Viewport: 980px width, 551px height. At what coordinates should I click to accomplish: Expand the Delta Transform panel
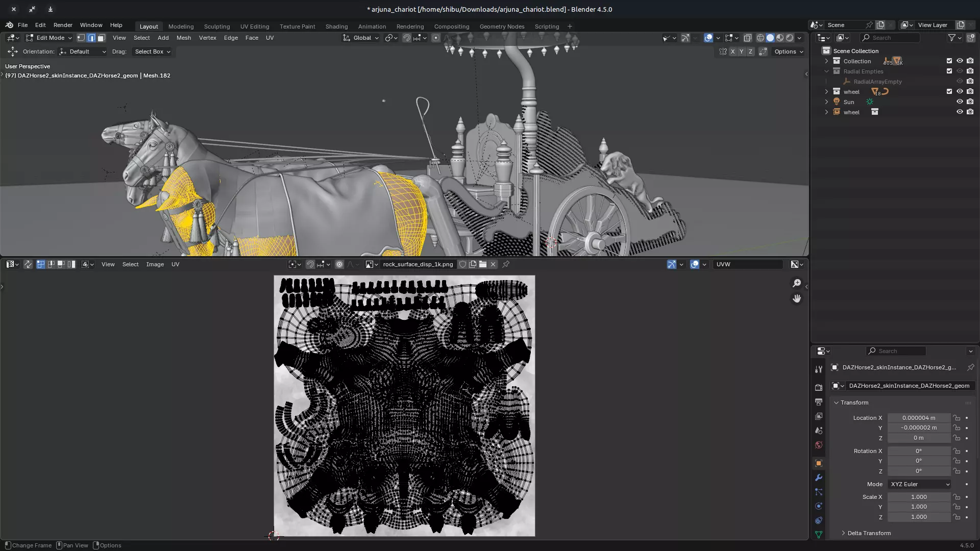(868, 533)
